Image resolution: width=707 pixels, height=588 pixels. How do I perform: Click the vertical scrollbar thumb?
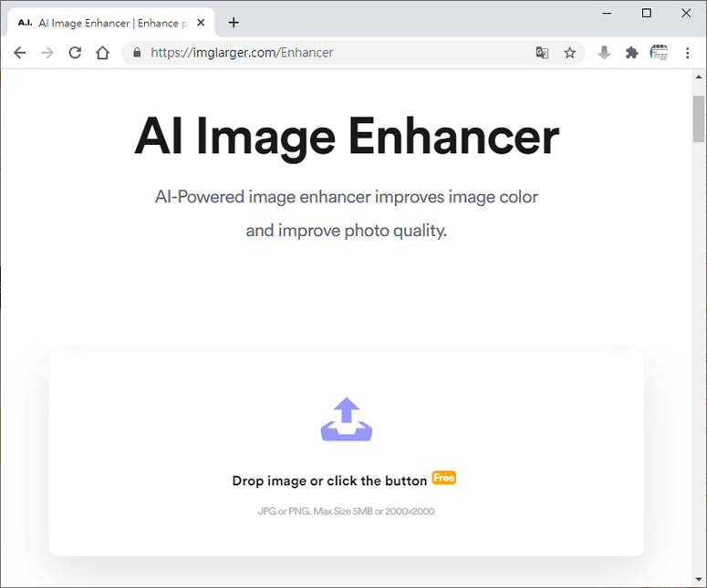point(699,119)
